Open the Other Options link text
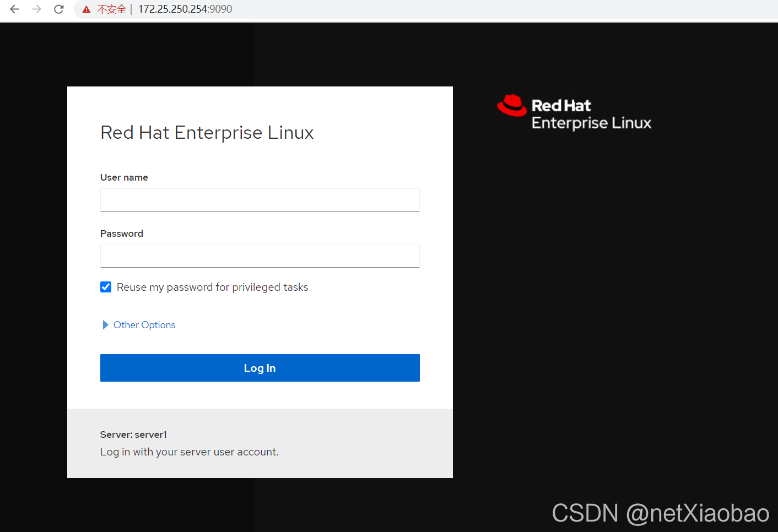Image resolution: width=778 pixels, height=532 pixels. (x=144, y=325)
